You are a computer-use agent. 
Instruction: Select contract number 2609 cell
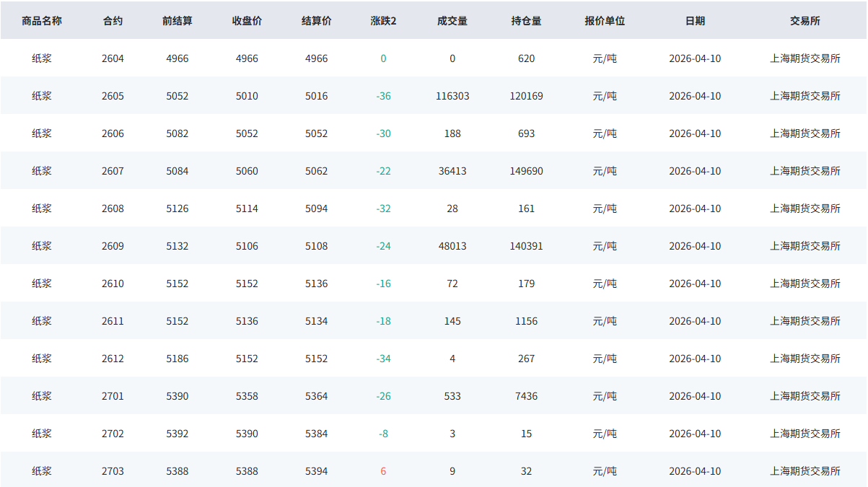pos(113,246)
